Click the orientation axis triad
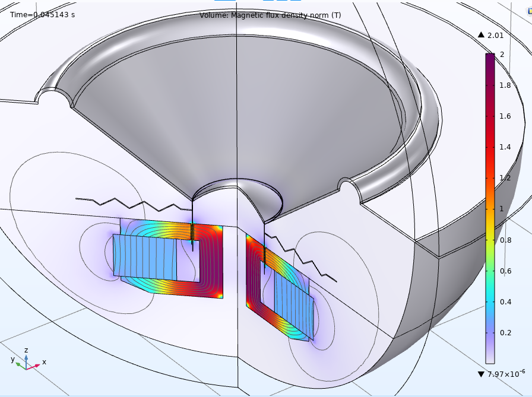The height and width of the screenshot is (397, 532). 27,361
